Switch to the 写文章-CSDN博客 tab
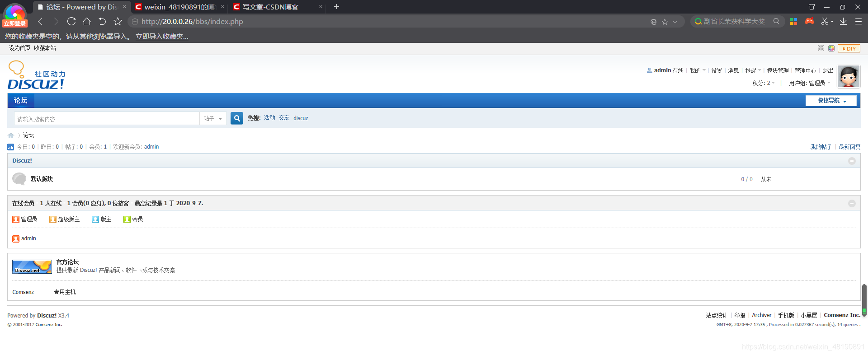Screen dimensions: 868x355 pyautogui.click(x=278, y=7)
